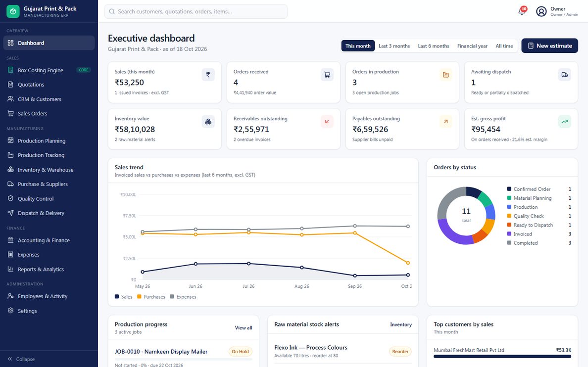Viewport: 588px width, 367px height.
Task: Click Mumbai FreshMart sales progress bar
Action: point(502,357)
